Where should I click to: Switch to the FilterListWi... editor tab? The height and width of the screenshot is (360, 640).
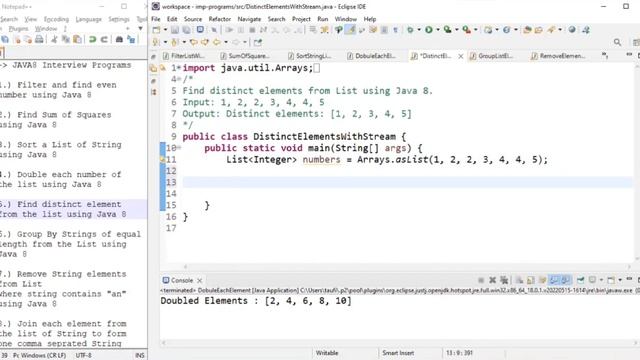click(x=184, y=56)
